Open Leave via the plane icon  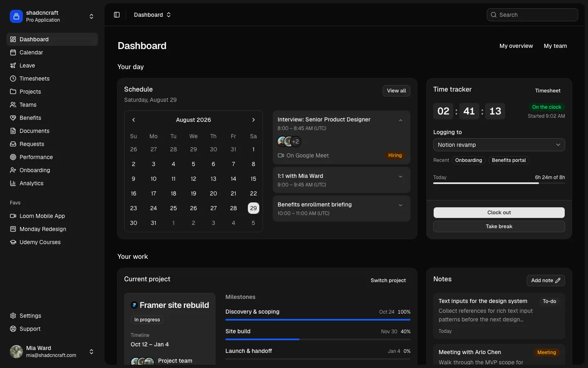(13, 65)
